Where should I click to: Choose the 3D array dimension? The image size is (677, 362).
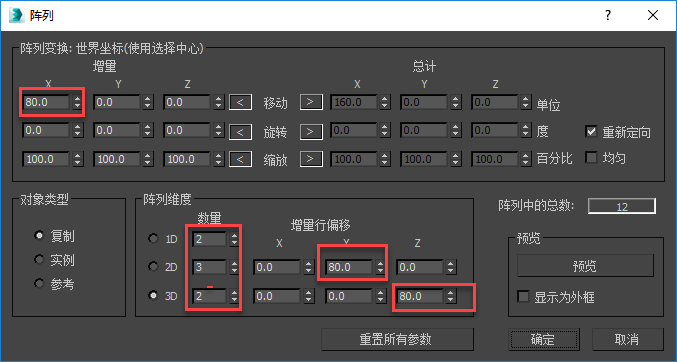click(x=153, y=296)
